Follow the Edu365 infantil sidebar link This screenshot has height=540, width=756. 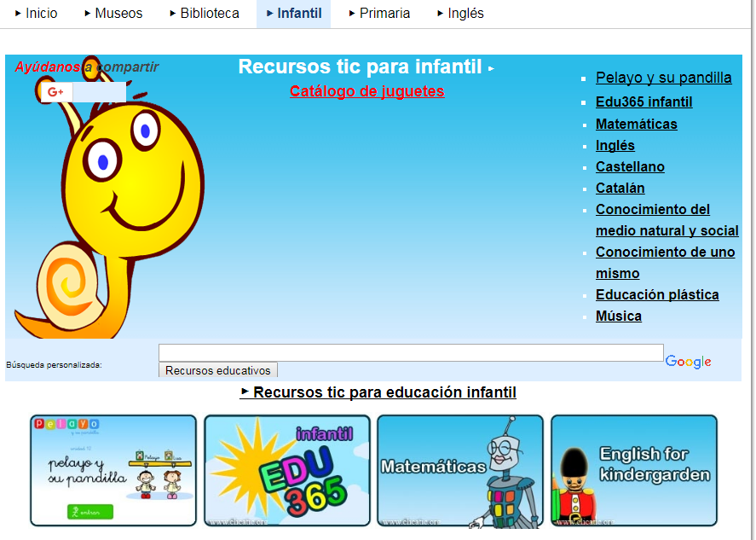click(643, 102)
